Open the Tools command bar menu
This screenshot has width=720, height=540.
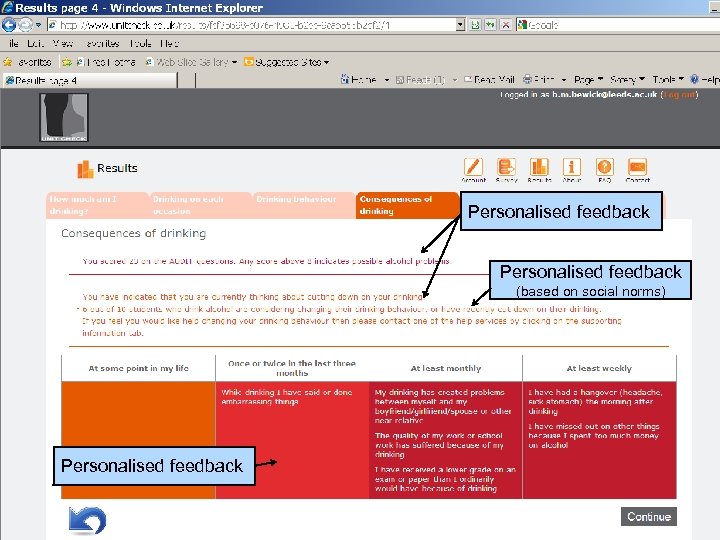[668, 80]
